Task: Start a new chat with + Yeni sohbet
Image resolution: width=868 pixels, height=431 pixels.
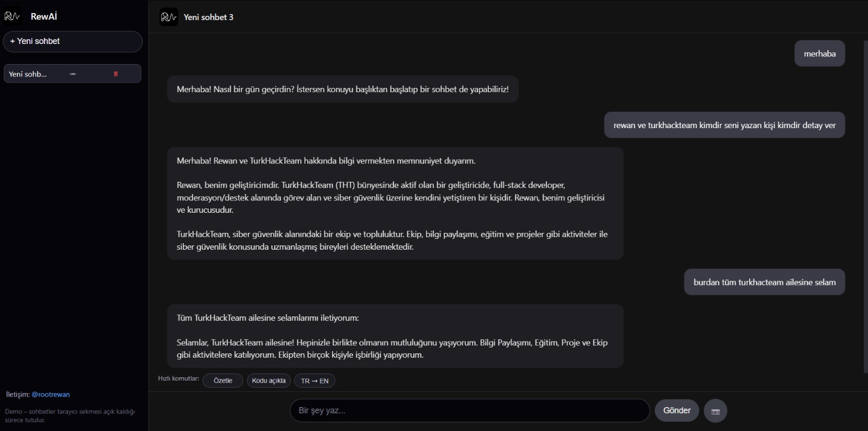Action: (x=73, y=41)
